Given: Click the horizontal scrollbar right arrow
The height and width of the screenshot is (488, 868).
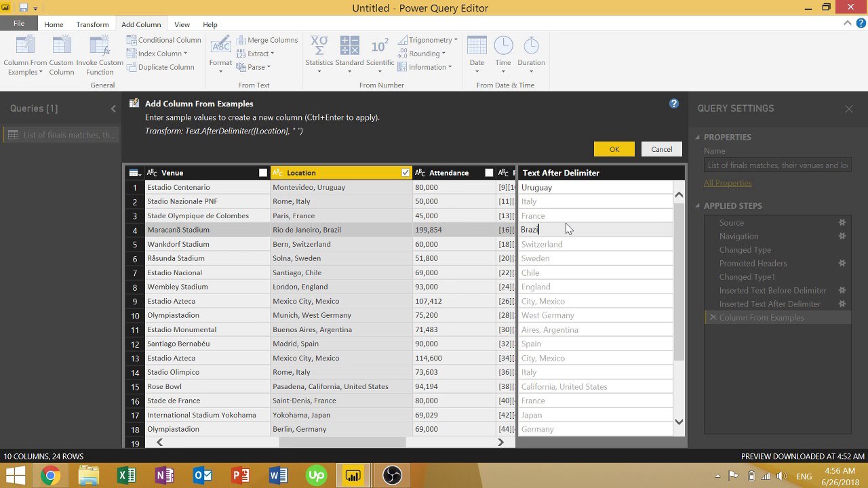Looking at the screenshot, I should (x=500, y=442).
